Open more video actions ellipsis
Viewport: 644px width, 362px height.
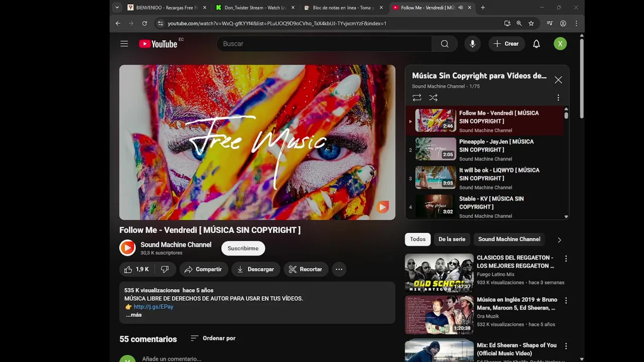339,269
